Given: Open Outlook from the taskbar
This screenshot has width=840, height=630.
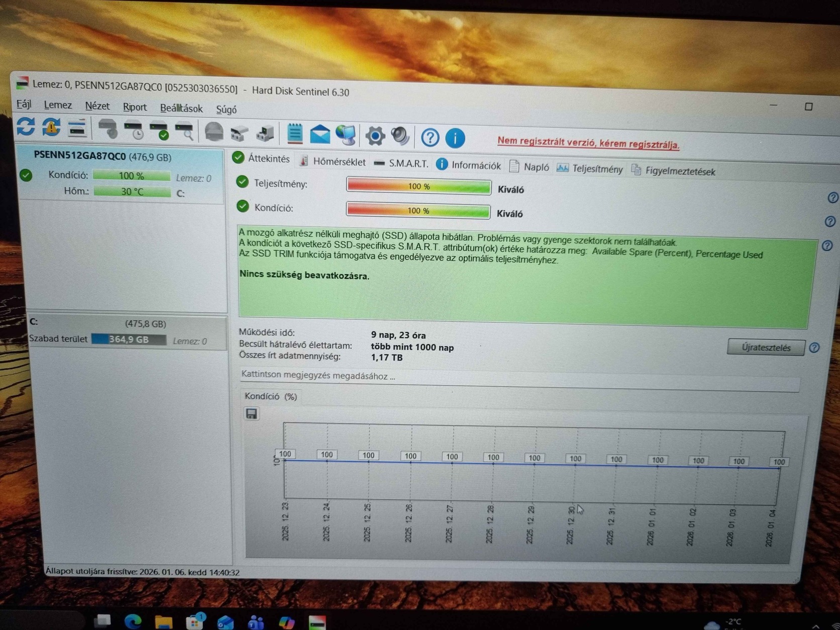Looking at the screenshot, I should (x=225, y=622).
